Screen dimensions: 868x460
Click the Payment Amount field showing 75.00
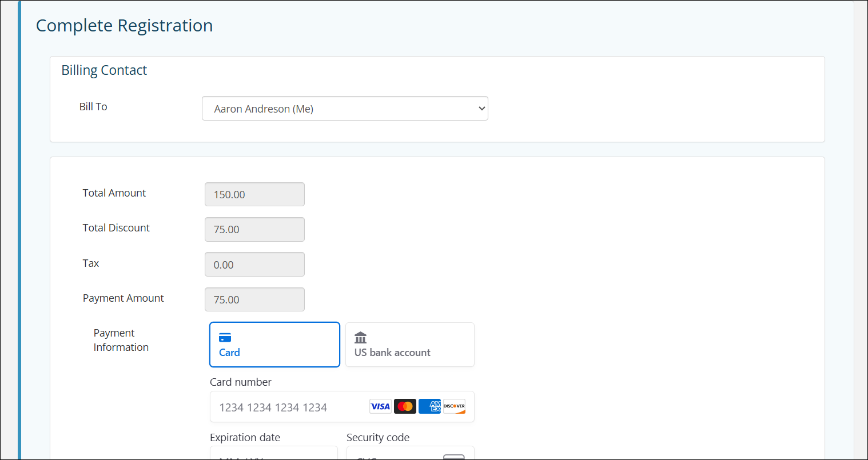[254, 299]
